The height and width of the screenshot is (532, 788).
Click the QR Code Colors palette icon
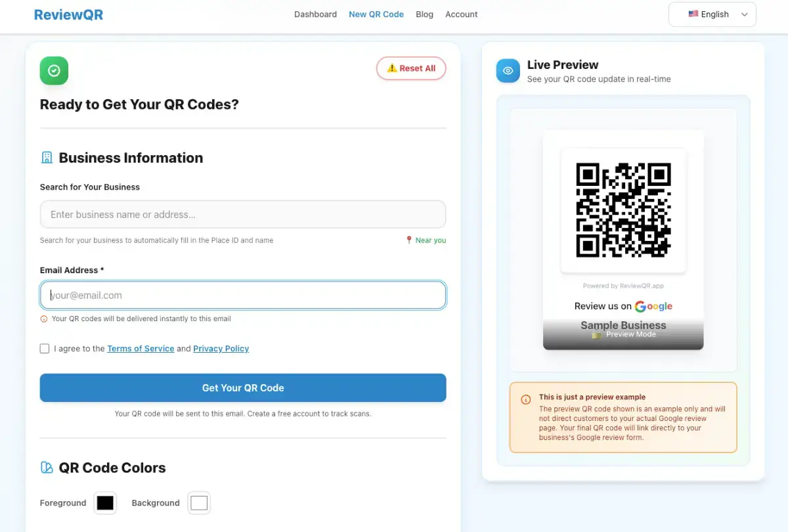coord(46,467)
